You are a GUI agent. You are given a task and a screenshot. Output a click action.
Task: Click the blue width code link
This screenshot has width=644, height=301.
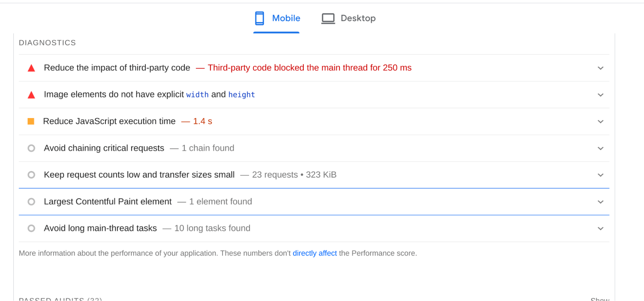pos(197,95)
